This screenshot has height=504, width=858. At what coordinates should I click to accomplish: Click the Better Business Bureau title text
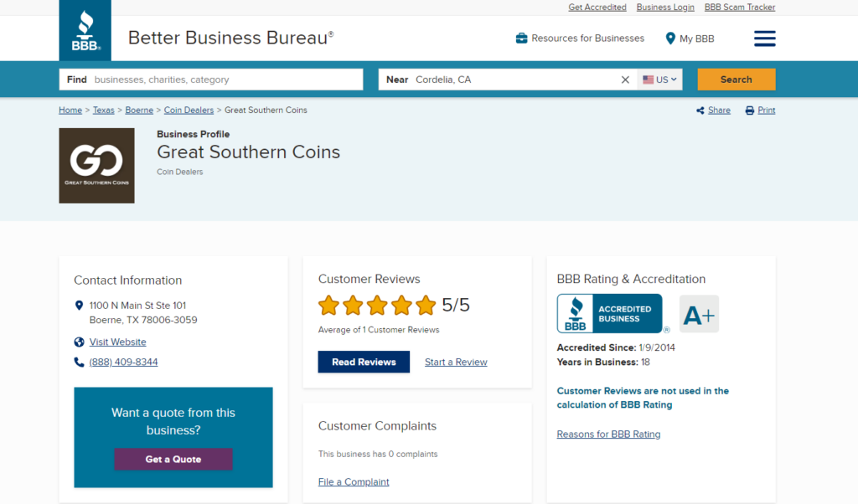(231, 38)
